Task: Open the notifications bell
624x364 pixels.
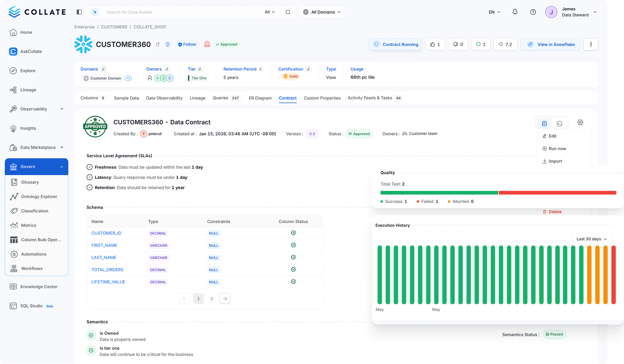Action: click(515, 12)
